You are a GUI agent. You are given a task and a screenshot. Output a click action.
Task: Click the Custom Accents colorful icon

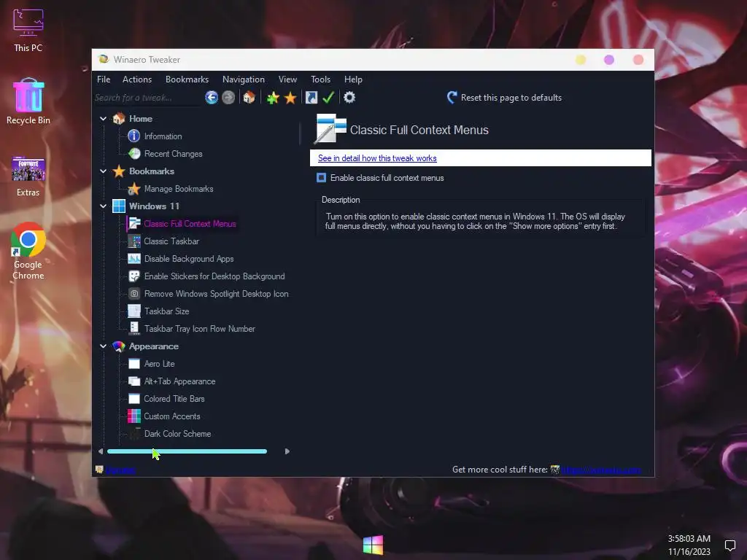pyautogui.click(x=134, y=416)
